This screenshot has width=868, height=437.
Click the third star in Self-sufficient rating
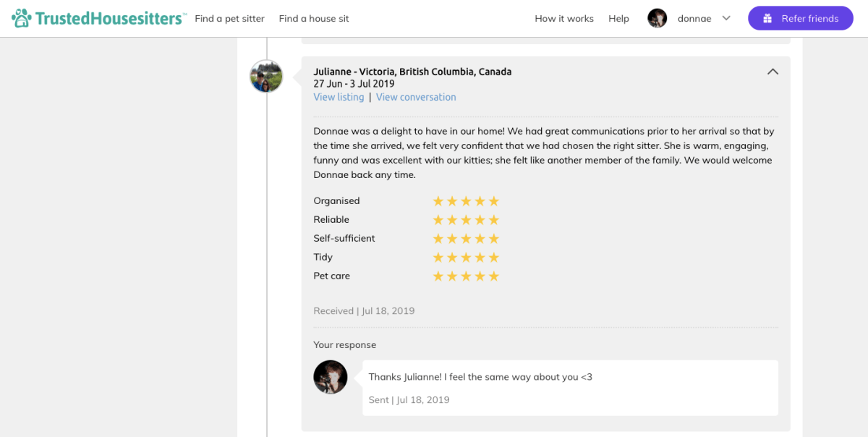467,239
